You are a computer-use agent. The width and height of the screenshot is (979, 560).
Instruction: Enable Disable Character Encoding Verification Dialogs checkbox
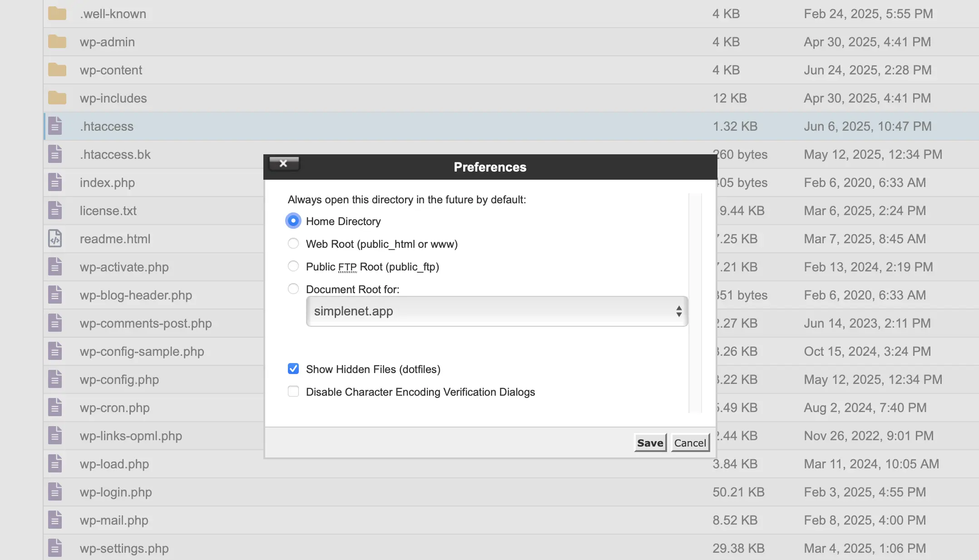293,391
